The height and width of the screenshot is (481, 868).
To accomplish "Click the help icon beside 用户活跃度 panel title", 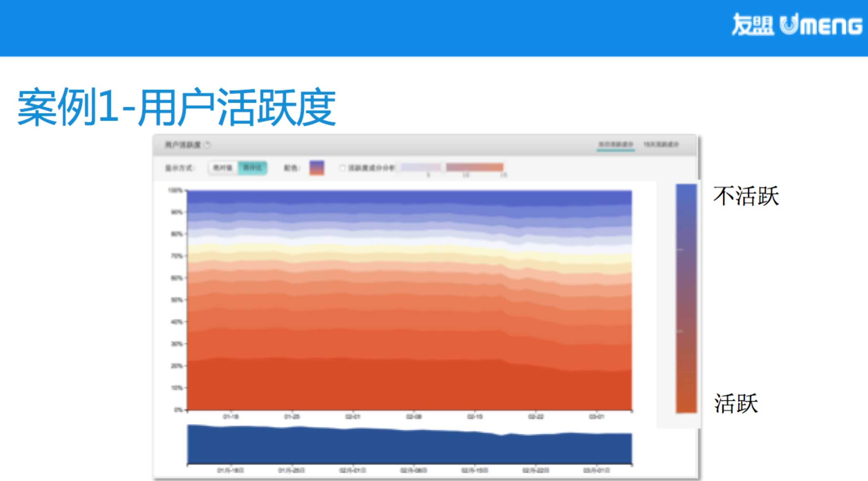I will point(207,145).
